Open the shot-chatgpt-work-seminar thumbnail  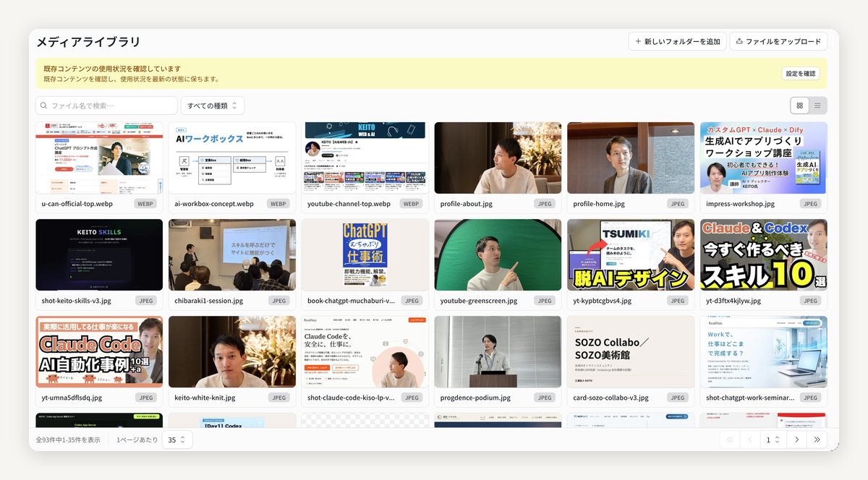point(764,351)
